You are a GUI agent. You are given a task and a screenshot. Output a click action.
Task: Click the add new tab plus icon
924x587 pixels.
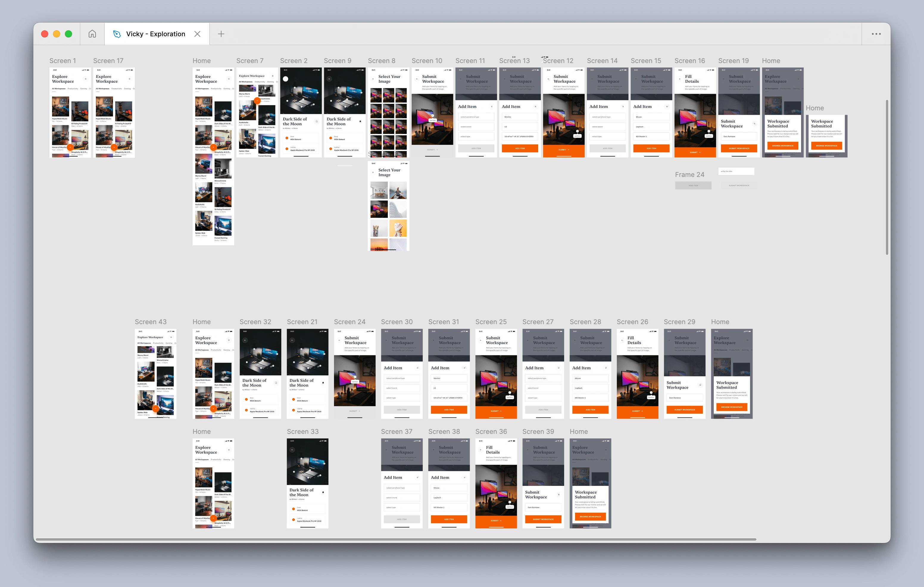click(221, 34)
